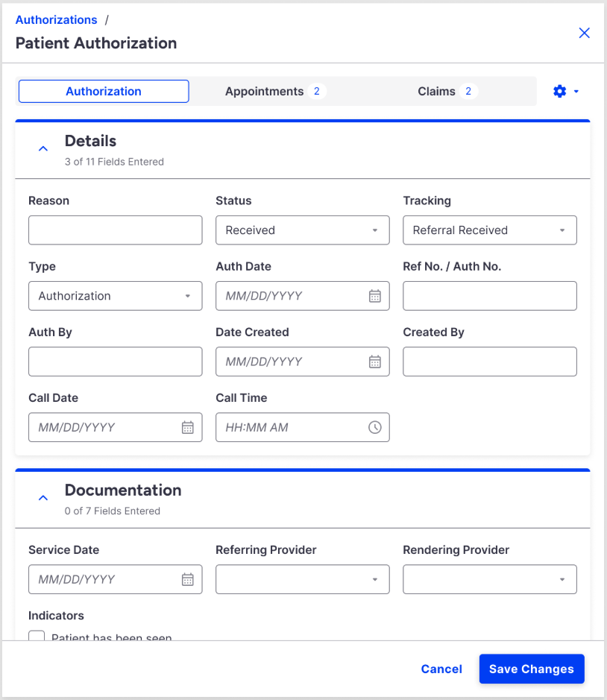Screen dimensions: 607x700
Task: Open the Tracking dropdown
Action: point(489,230)
